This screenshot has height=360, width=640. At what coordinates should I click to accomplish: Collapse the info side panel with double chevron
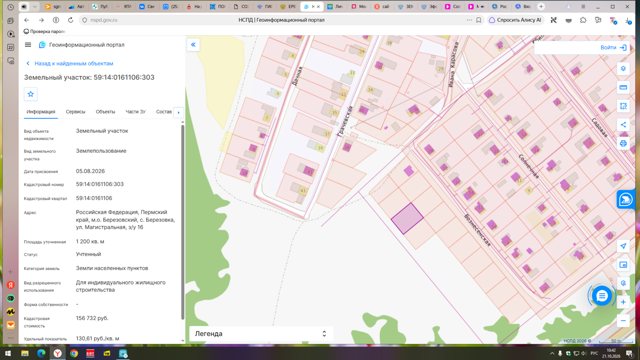click(193, 44)
